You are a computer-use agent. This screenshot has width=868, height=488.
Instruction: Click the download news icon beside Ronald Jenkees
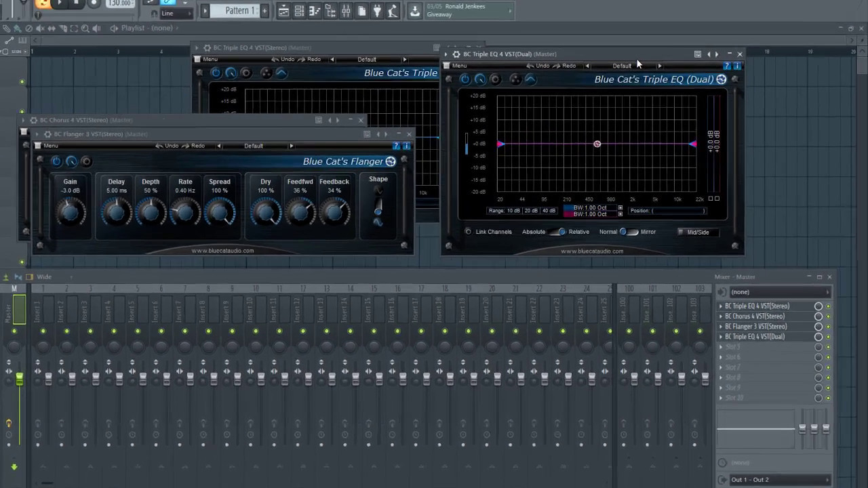click(x=415, y=11)
